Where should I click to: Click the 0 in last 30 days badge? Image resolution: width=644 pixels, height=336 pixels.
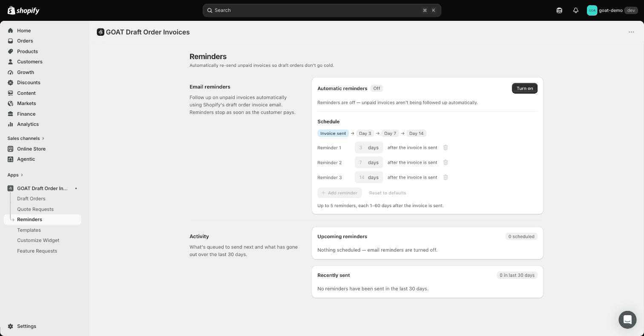pos(517,275)
